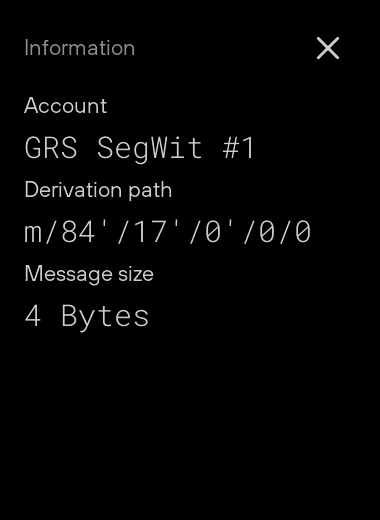Click the word GRS in account name
Screen dimensions: 380x520
[x=51, y=148]
